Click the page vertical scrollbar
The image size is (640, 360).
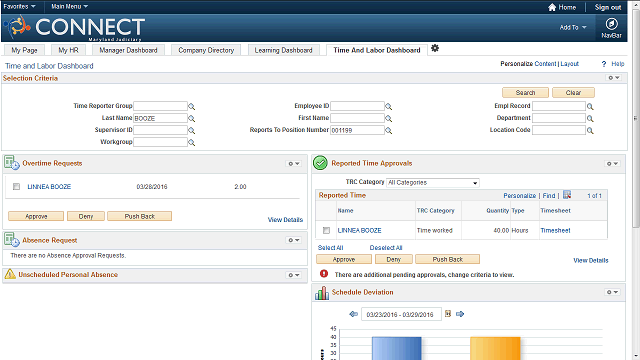pyautogui.click(x=636, y=118)
